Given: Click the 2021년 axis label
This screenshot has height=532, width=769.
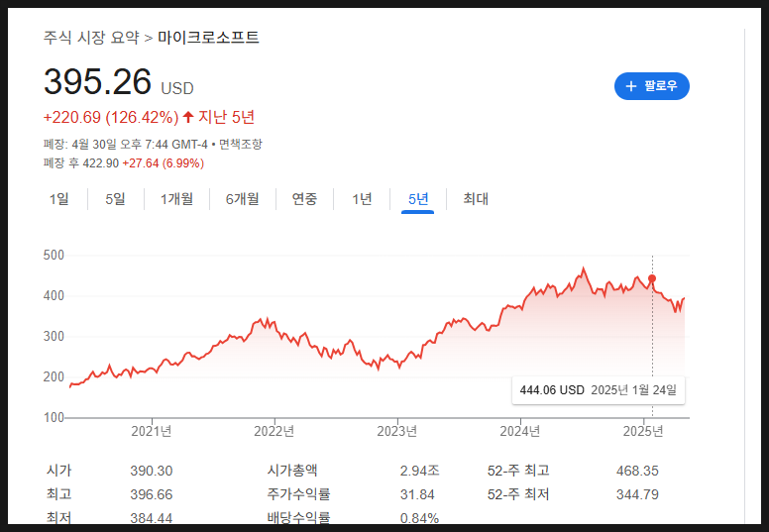Looking at the screenshot, I should point(152,431).
